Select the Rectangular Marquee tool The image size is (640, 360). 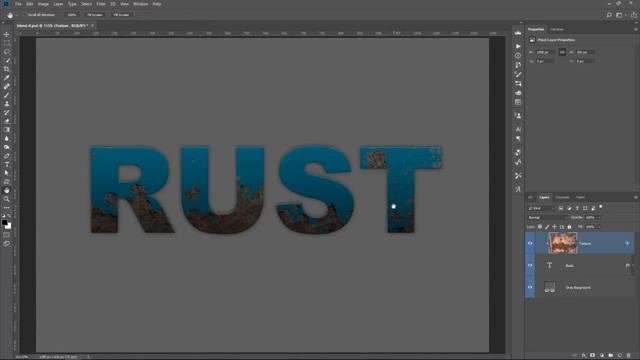coord(7,43)
